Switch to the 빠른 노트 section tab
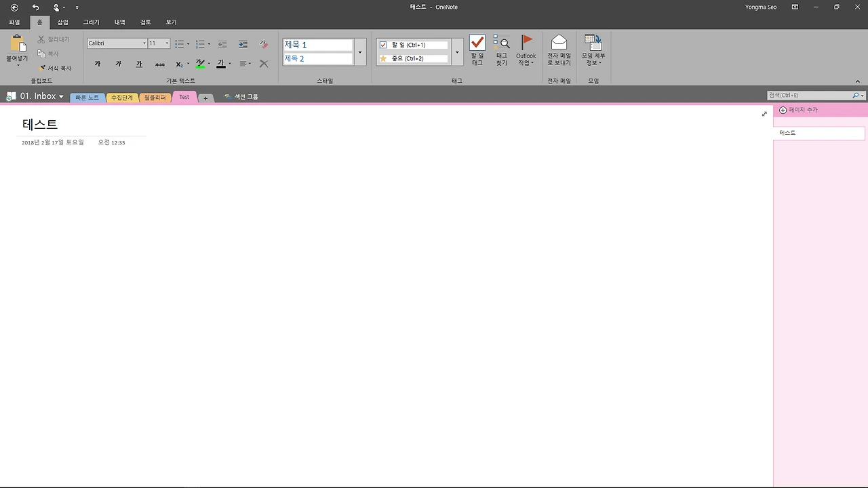Screen dimensions: 868x488 [87, 98]
